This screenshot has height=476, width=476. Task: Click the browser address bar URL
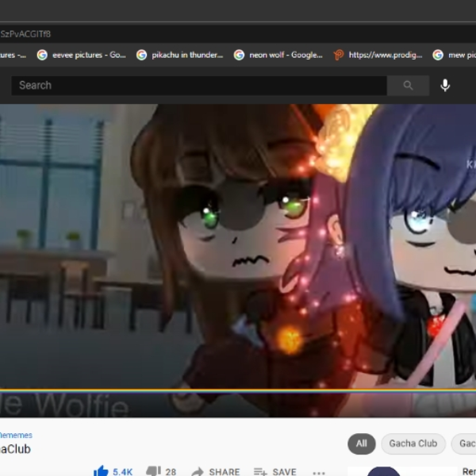tap(25, 34)
